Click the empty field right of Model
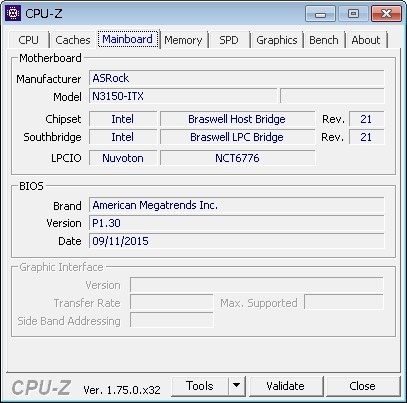Viewport: 407px width, 403px height. tap(332, 96)
